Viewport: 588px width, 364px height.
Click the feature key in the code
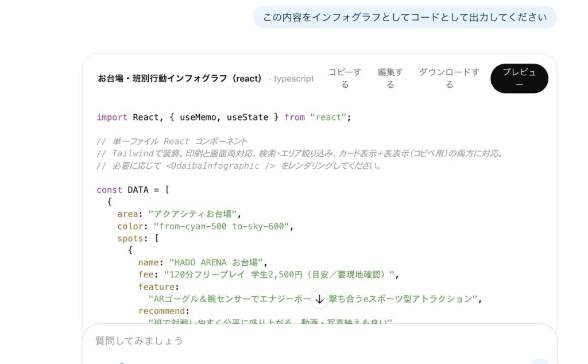tap(158, 286)
